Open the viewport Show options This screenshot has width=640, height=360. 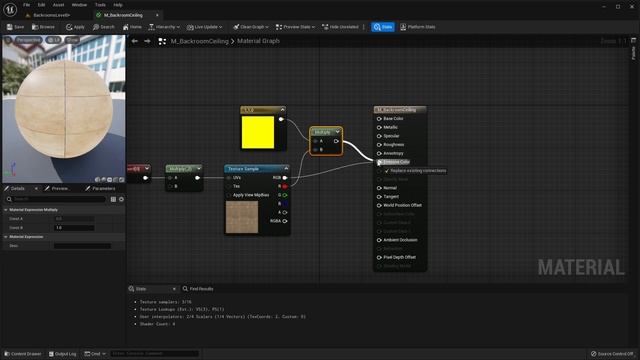pos(72,40)
